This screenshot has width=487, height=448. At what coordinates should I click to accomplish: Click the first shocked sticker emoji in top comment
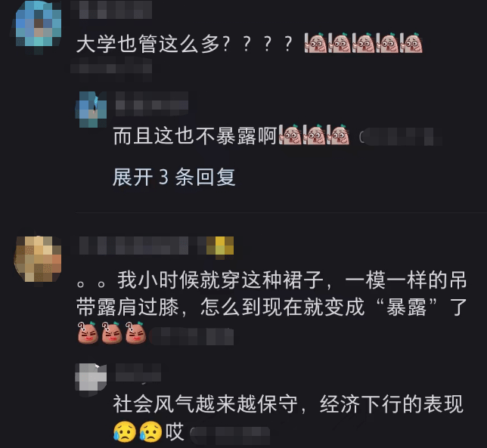click(x=315, y=43)
